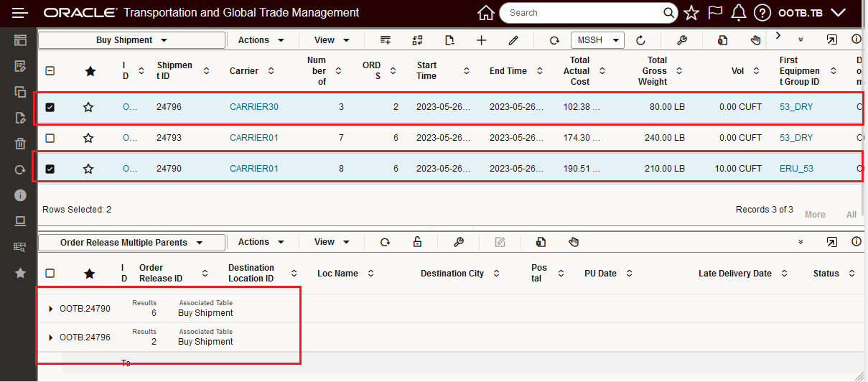
Task: Open the 53_DRY link in the 24796 row
Action: [x=796, y=107]
